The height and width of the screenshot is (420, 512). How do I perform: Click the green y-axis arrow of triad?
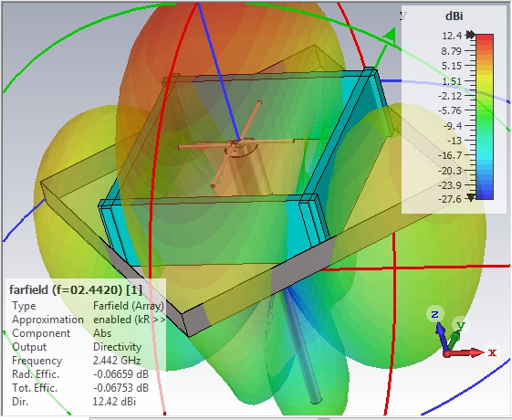(454, 341)
